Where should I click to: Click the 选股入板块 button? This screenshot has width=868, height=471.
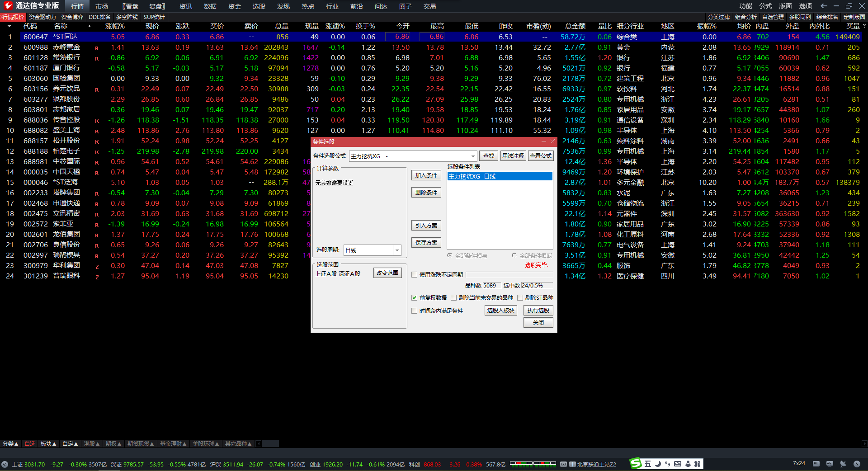(501, 310)
